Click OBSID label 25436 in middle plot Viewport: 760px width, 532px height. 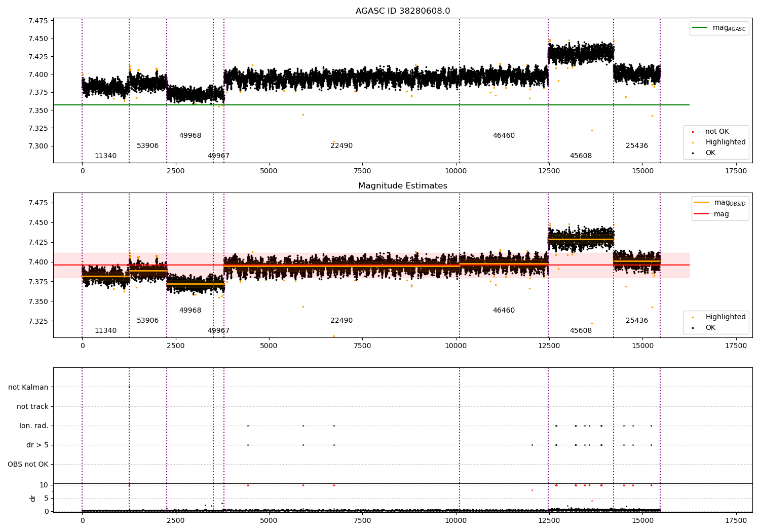tap(637, 321)
